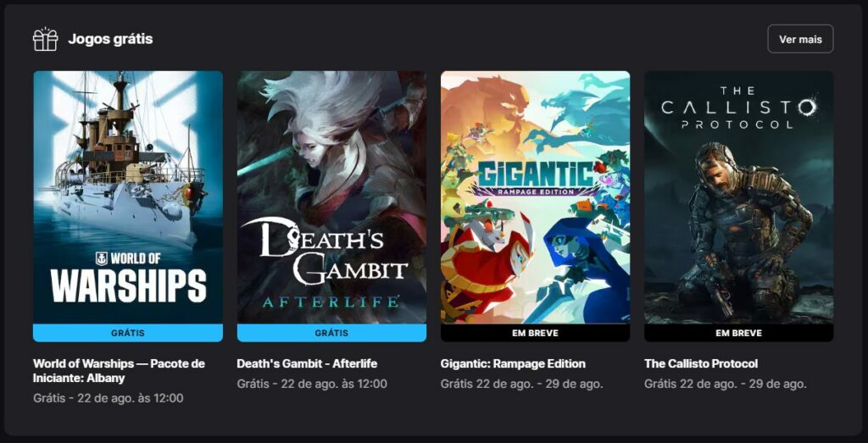Open Death's Gambit - Afterlife title link

point(307,364)
